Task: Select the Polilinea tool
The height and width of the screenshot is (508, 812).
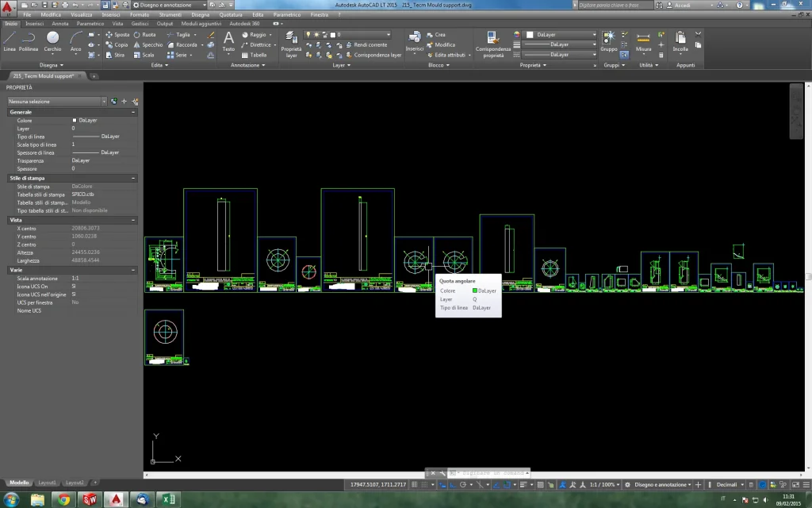Action: (x=29, y=41)
